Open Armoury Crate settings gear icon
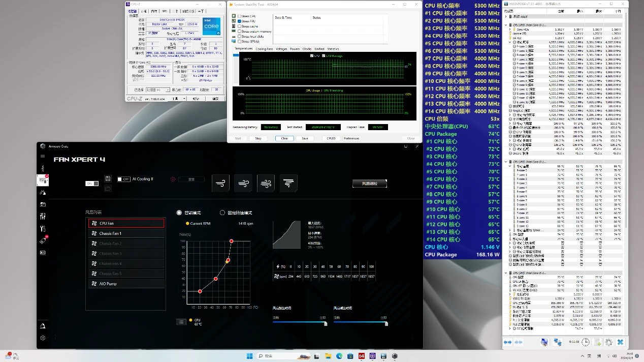Image resolution: width=644 pixels, height=362 pixels. tap(43, 338)
